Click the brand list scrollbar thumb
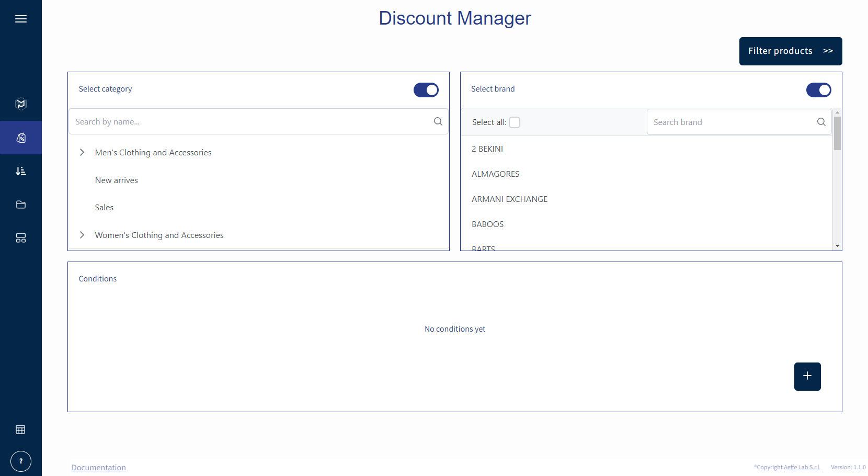The height and width of the screenshot is (476, 868). point(837,133)
